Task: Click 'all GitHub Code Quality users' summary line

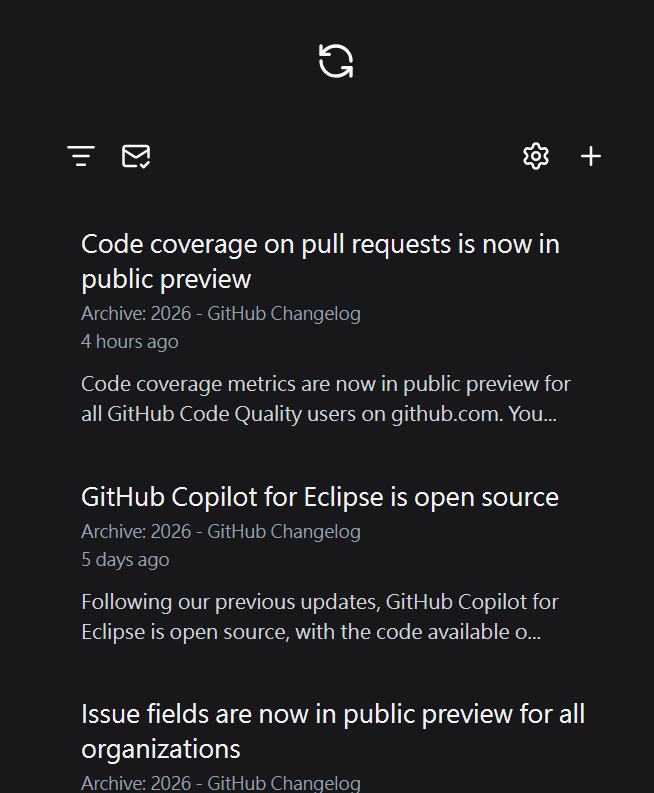Action: tap(319, 414)
